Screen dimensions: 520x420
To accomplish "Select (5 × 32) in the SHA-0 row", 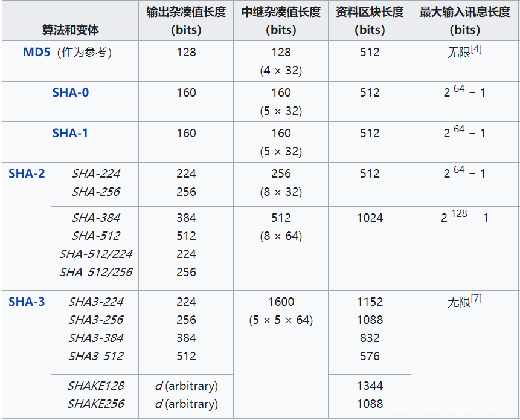I will [281, 111].
